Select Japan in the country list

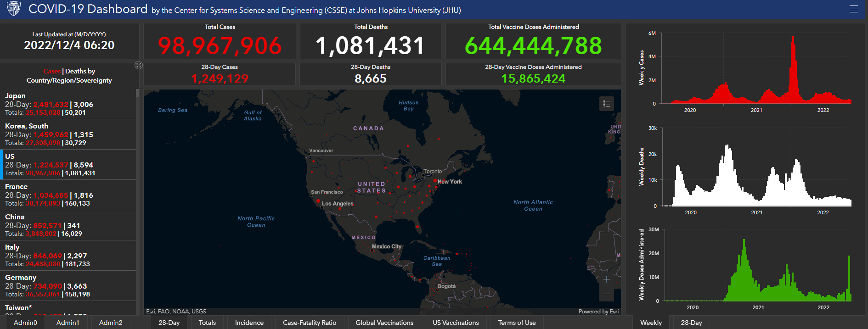(68, 104)
